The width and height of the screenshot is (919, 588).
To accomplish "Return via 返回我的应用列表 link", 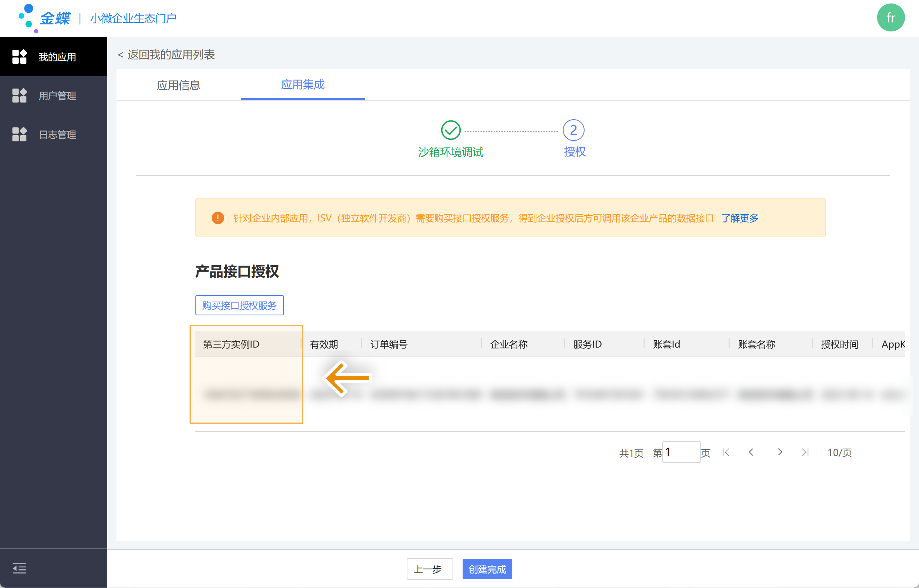I will click(x=167, y=55).
